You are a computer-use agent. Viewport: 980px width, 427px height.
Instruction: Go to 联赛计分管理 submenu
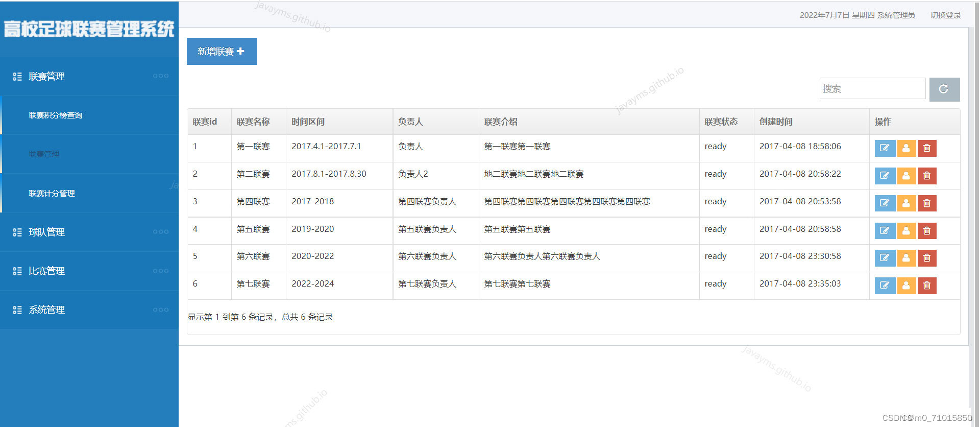click(52, 194)
